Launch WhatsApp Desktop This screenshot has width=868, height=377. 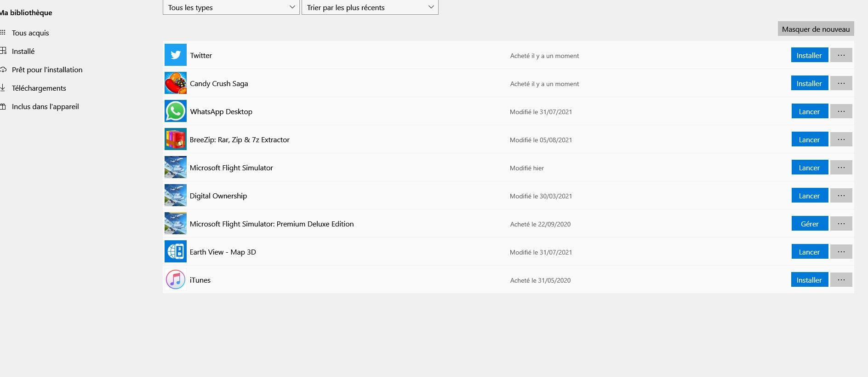810,111
